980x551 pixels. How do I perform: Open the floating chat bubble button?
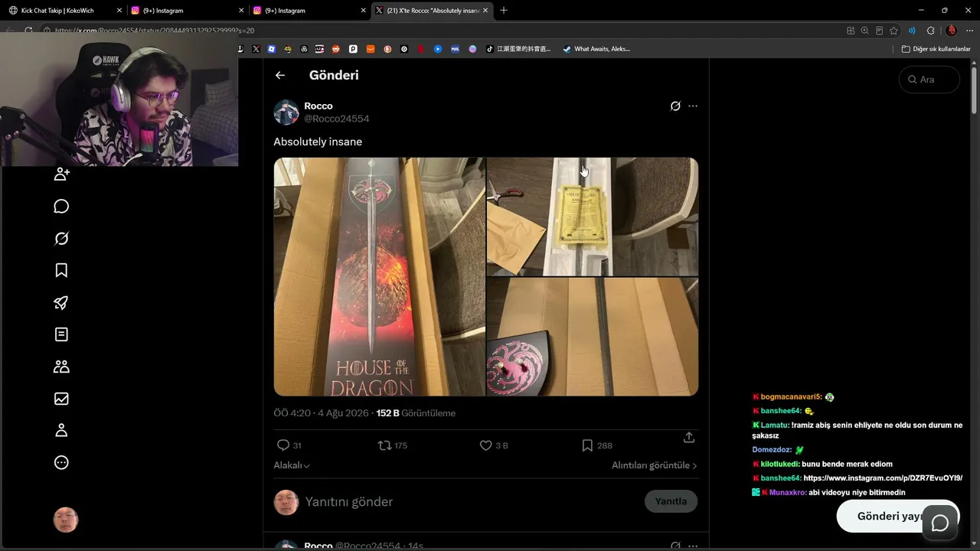pos(939,523)
